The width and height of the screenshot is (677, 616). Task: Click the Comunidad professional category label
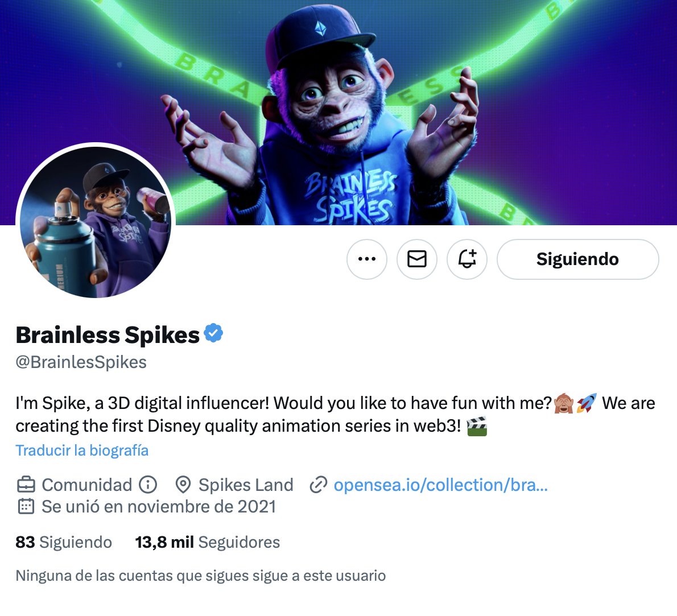click(x=87, y=485)
